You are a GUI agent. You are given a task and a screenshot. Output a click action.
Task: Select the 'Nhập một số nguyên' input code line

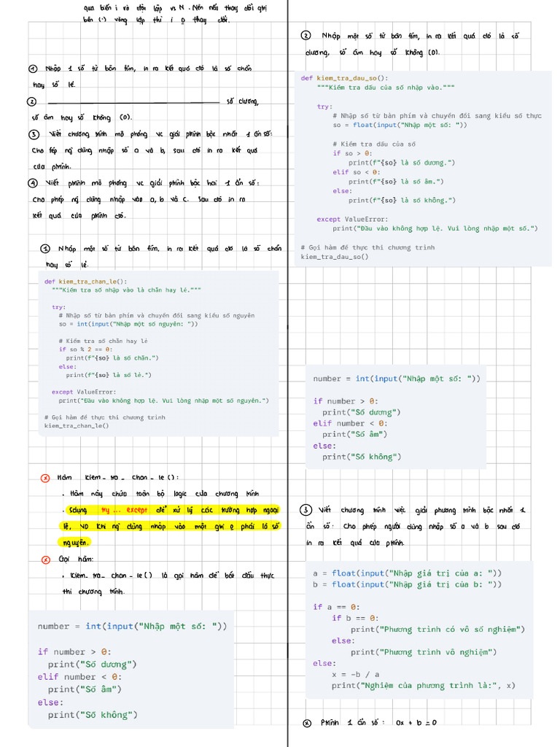tap(128, 324)
